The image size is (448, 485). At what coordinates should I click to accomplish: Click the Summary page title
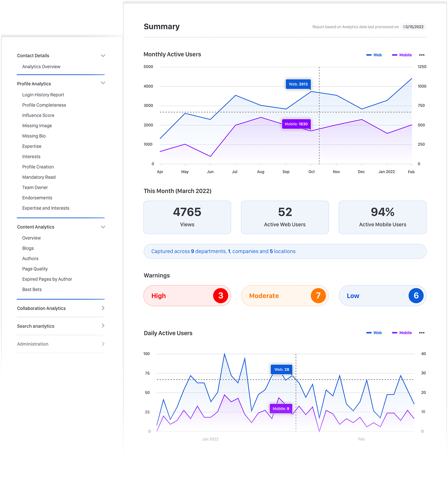coord(162,27)
